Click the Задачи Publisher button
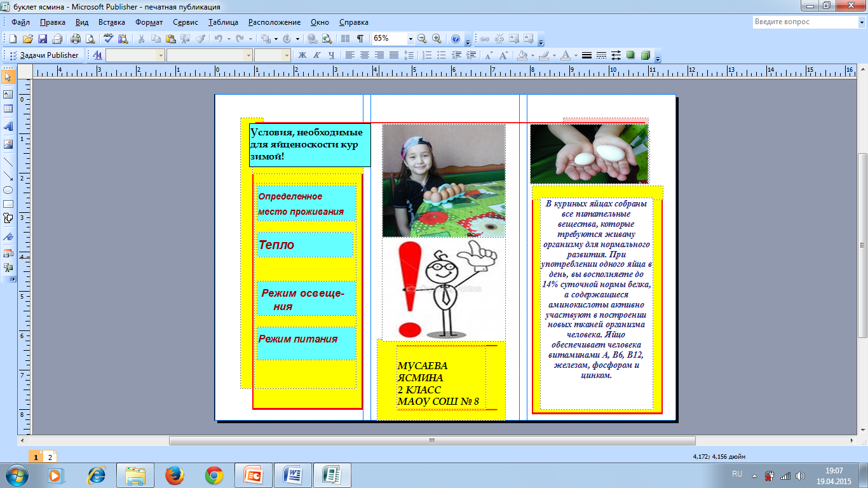 pyautogui.click(x=44, y=55)
